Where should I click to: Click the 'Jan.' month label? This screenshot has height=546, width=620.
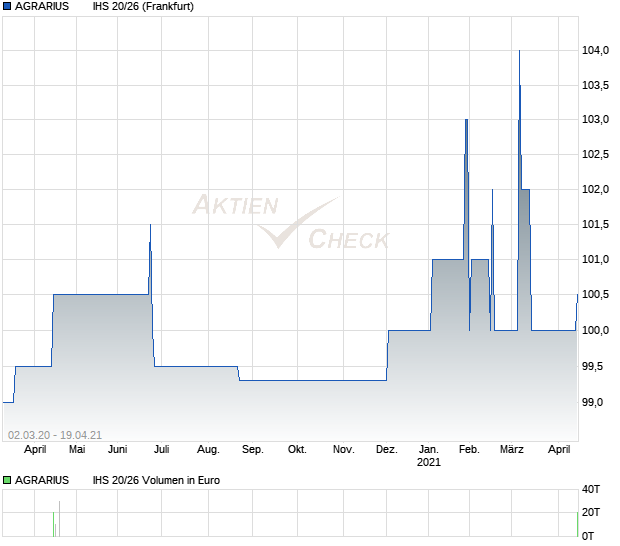429,449
